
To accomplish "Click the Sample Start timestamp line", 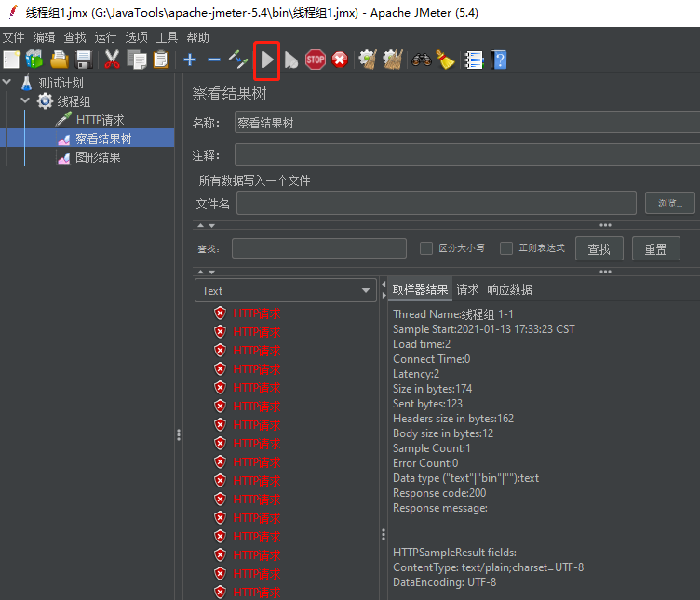I will 483,329.
